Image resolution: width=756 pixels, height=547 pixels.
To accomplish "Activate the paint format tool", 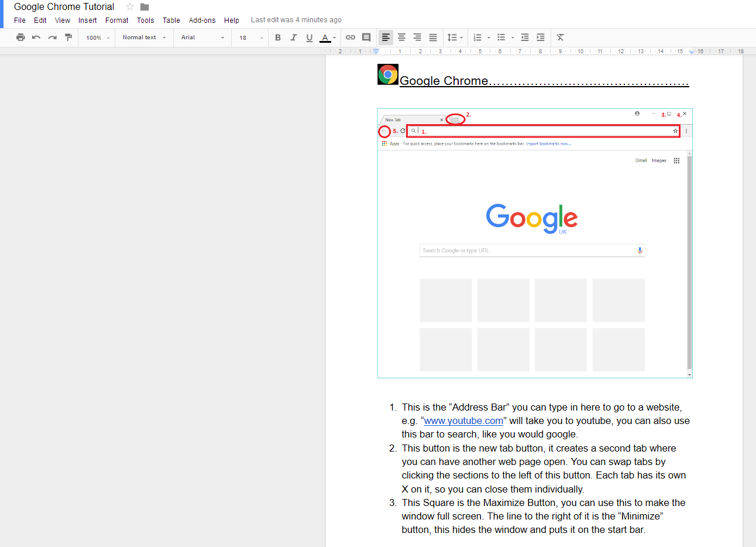I will (x=68, y=37).
